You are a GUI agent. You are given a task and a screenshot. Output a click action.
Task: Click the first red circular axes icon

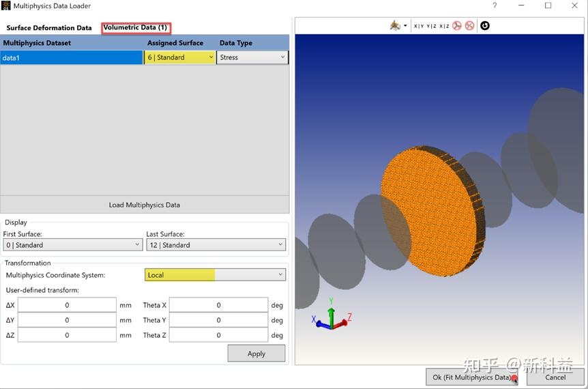(457, 26)
